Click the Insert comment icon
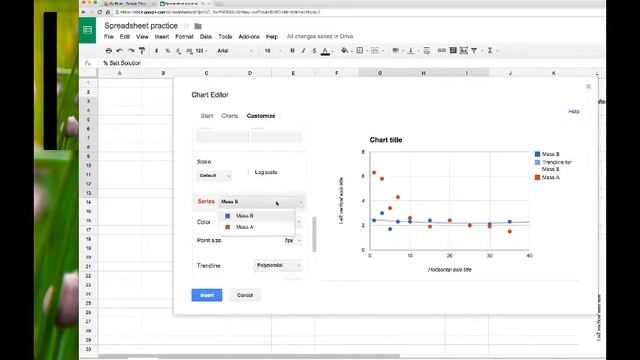Image resolution: width=640 pixels, height=360 pixels. [453, 51]
